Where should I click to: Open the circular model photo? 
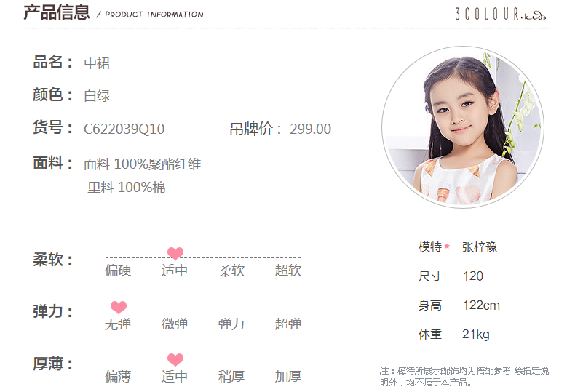click(463, 127)
